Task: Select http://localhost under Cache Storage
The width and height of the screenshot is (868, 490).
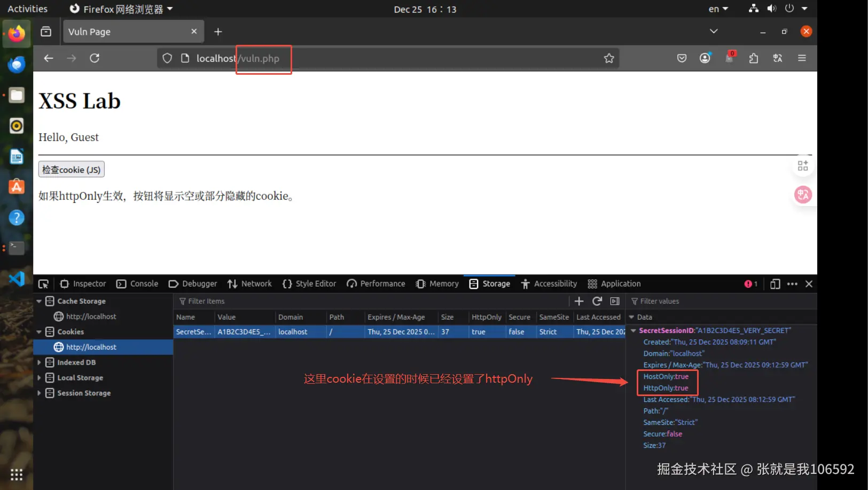Action: (x=91, y=317)
